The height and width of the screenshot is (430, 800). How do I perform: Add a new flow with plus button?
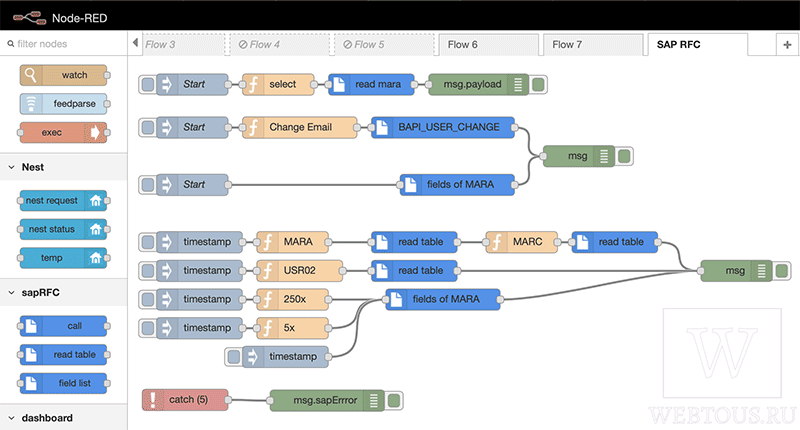click(x=787, y=45)
